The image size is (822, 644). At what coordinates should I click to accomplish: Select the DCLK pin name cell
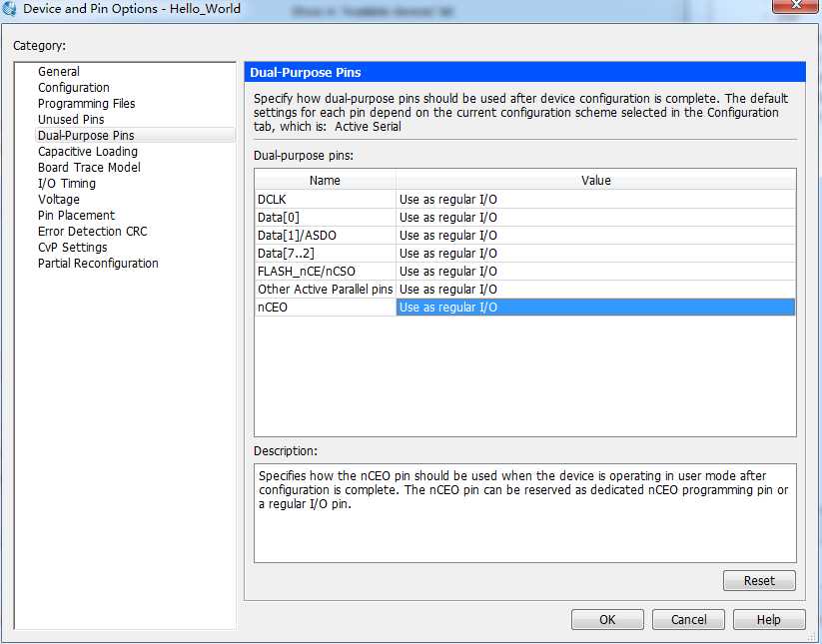(325, 200)
